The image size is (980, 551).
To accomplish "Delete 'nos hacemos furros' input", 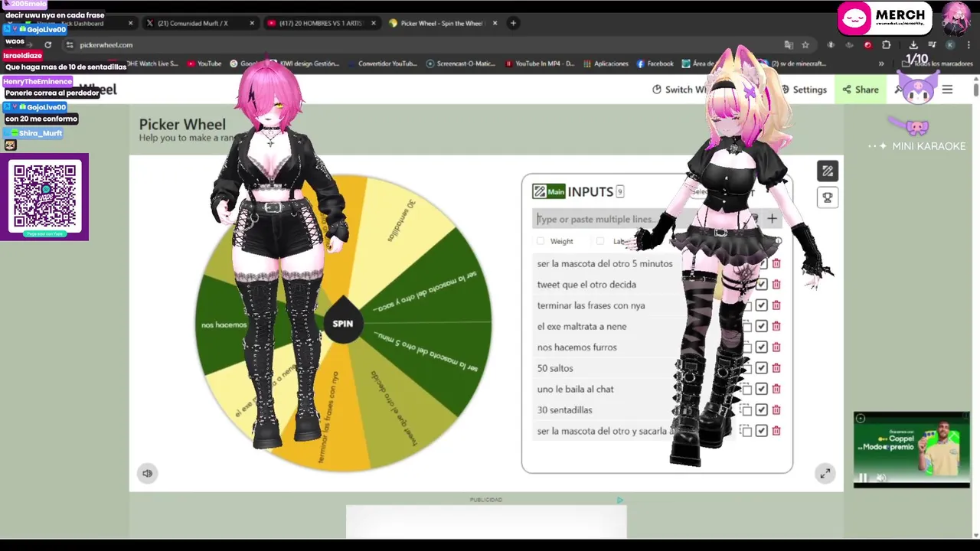I will (776, 347).
